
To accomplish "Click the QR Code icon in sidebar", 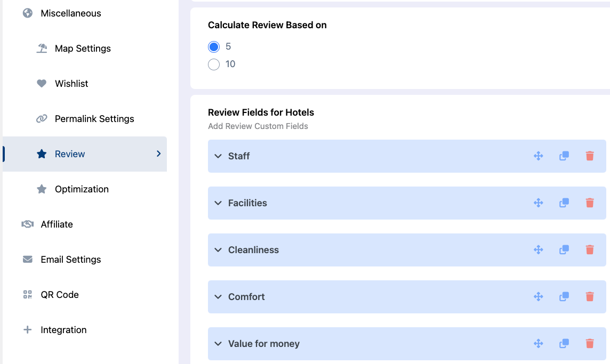I will (x=27, y=294).
